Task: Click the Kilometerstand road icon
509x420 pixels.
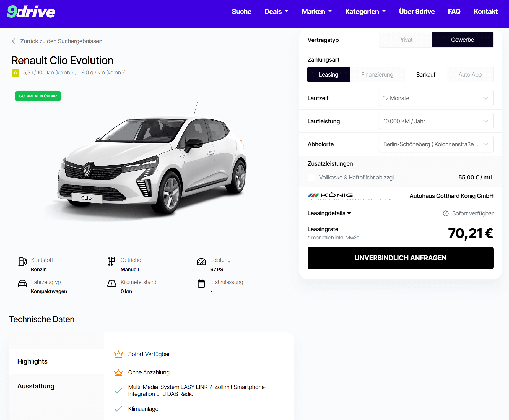Action: pyautogui.click(x=112, y=283)
